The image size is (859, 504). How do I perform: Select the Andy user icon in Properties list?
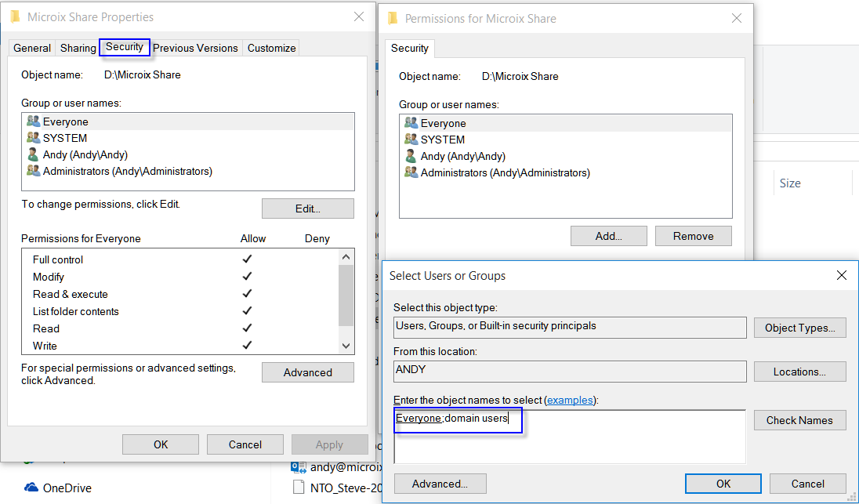pyautogui.click(x=33, y=154)
